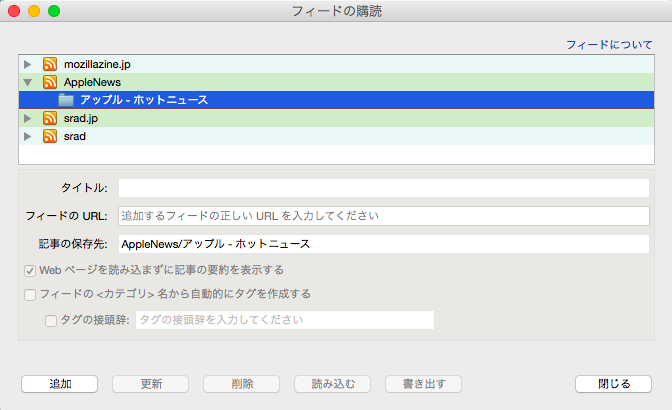Select the srad.jp row label

pyautogui.click(x=81, y=118)
